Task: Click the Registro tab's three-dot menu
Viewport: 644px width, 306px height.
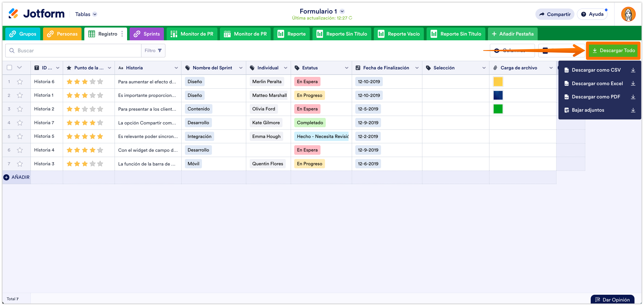Action: coord(122,34)
